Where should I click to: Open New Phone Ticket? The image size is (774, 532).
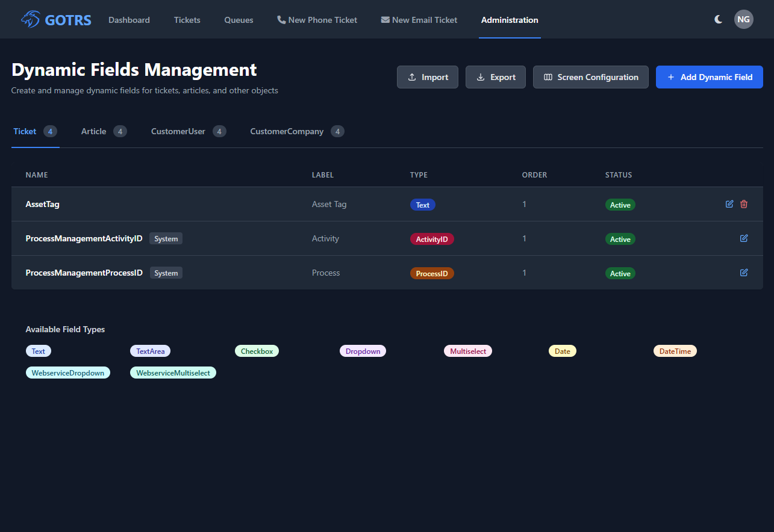coord(317,20)
